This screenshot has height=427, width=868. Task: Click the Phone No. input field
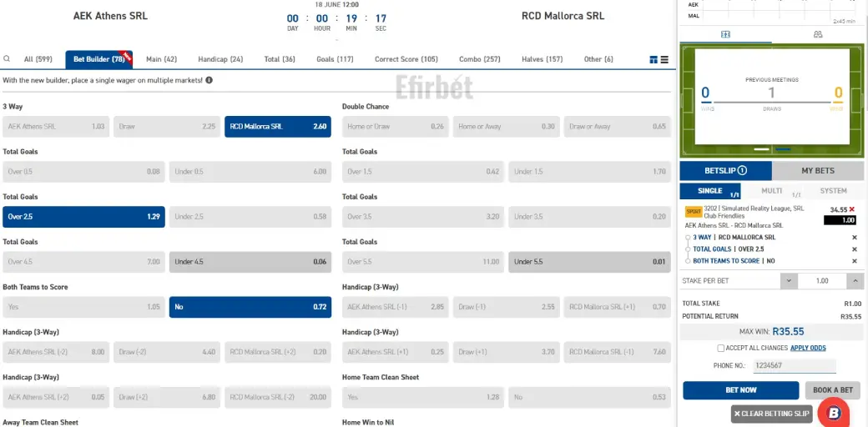click(x=793, y=365)
